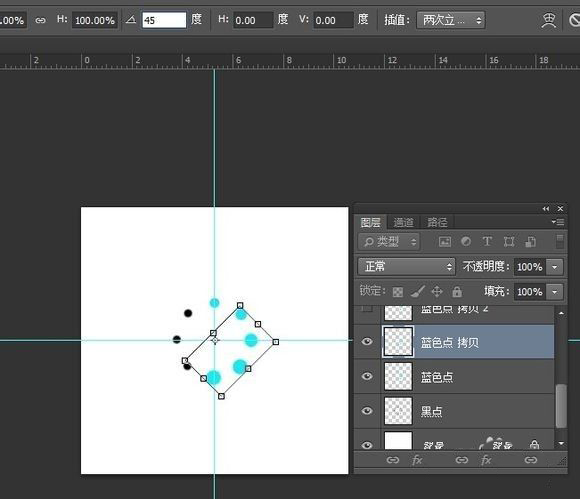Viewport: 580px width, 499px height.
Task: Switch to warp mode icon in options bar
Action: click(x=548, y=20)
